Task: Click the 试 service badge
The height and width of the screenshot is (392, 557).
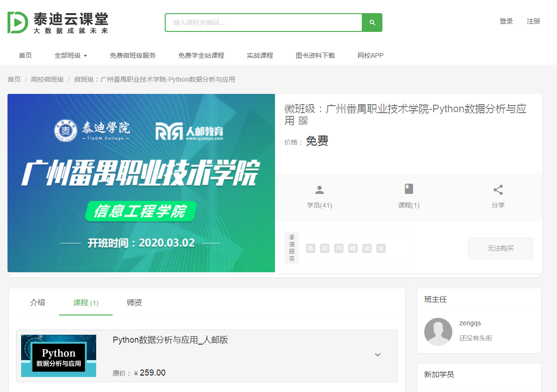Action: [325, 248]
